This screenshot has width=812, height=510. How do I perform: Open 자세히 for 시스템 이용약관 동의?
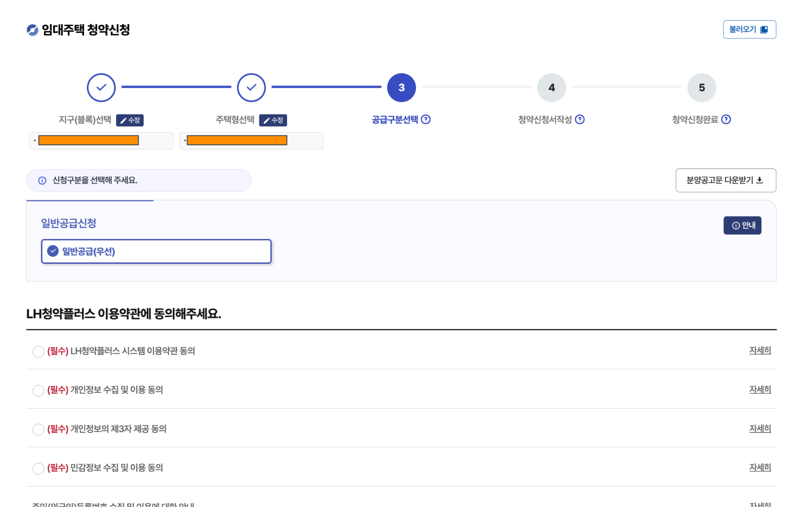click(x=759, y=350)
